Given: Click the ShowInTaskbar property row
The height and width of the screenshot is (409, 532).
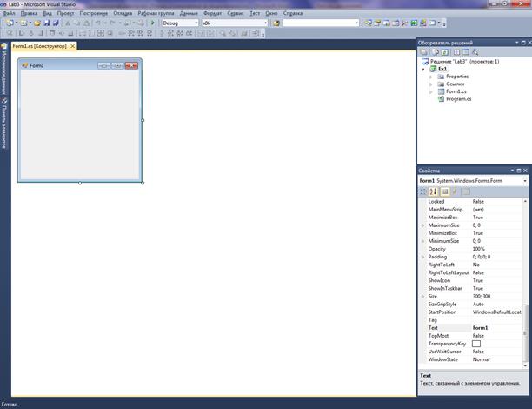Looking at the screenshot, I should 473,288.
